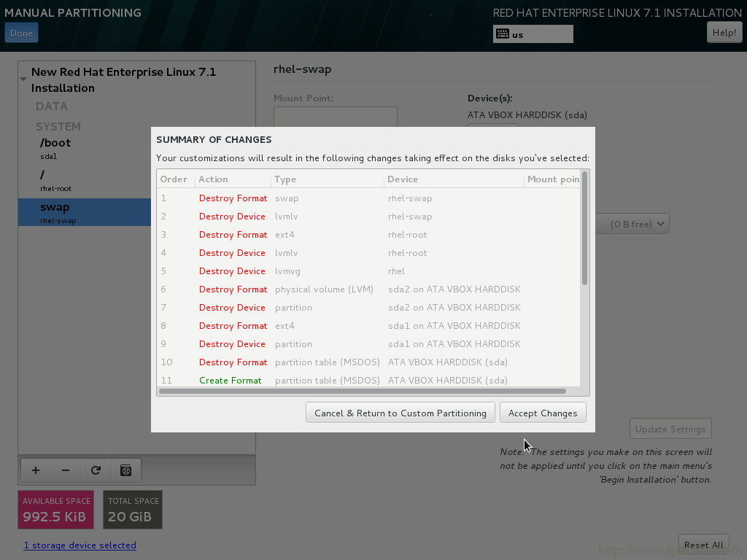Click the Mount Point input field

pos(336,117)
